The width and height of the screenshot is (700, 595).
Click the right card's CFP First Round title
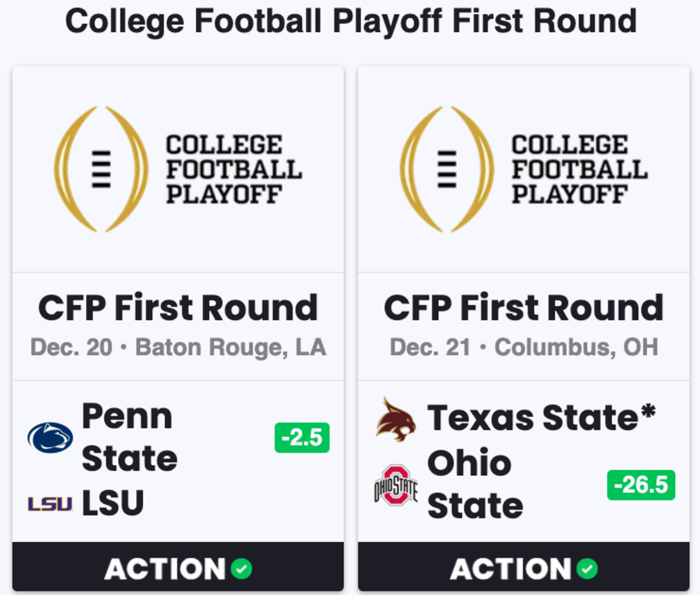click(524, 308)
